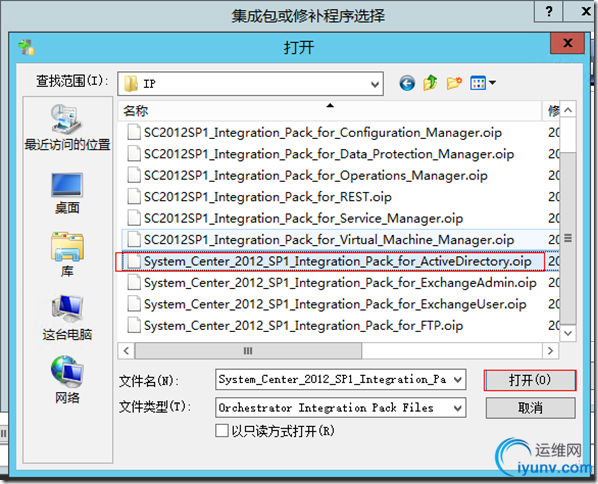
Task: Click the dialog title bar app icon
Action: pos(26,47)
